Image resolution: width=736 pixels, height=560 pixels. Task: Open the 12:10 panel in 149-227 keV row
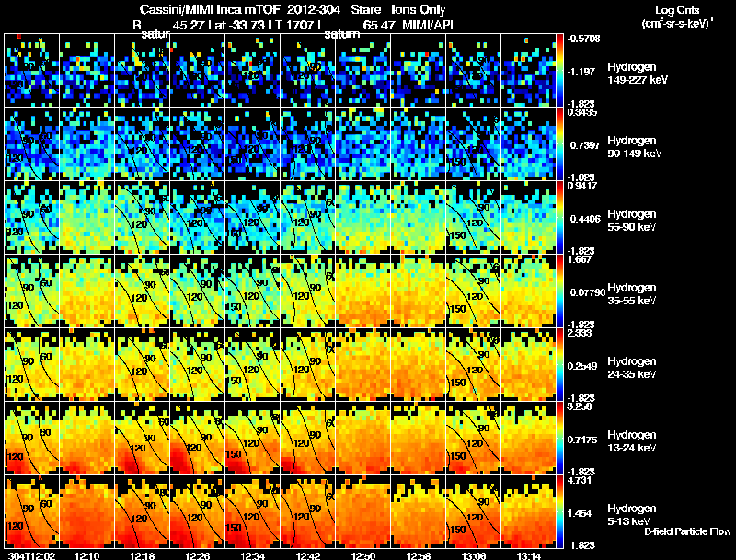[86, 71]
